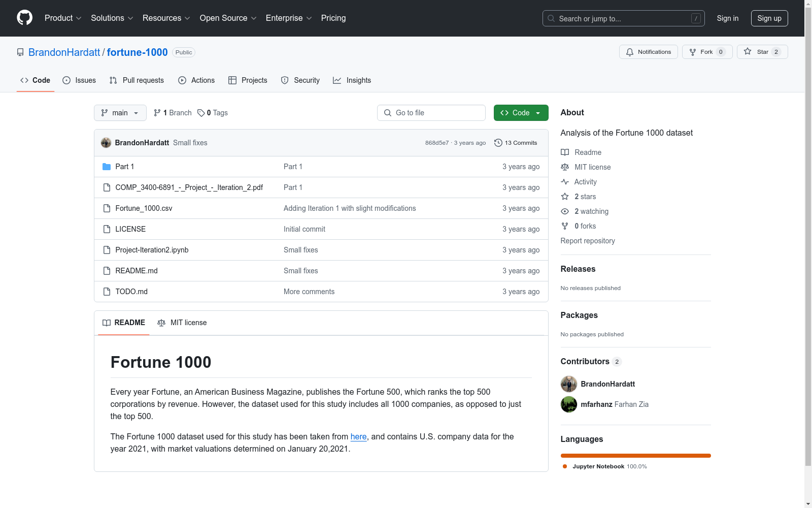Open the BrandonHardatt owner link in breadcrumb
The image size is (812, 508).
(64, 52)
